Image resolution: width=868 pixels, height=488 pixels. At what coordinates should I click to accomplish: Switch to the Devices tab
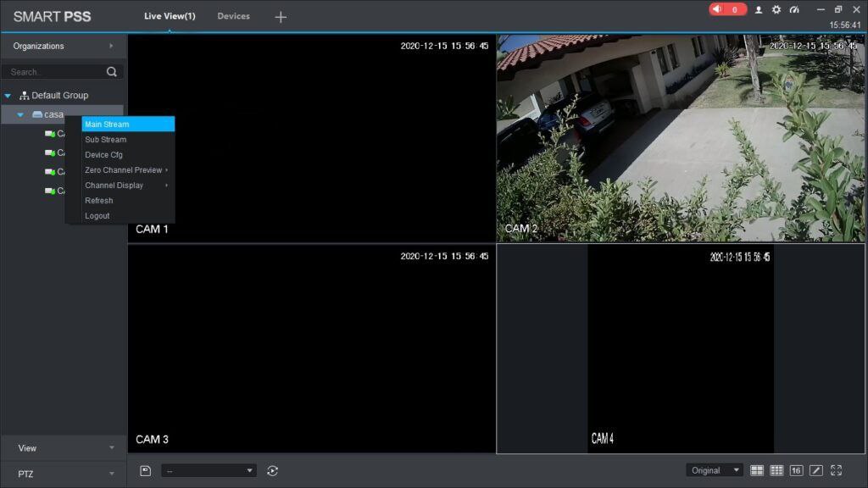[233, 16]
